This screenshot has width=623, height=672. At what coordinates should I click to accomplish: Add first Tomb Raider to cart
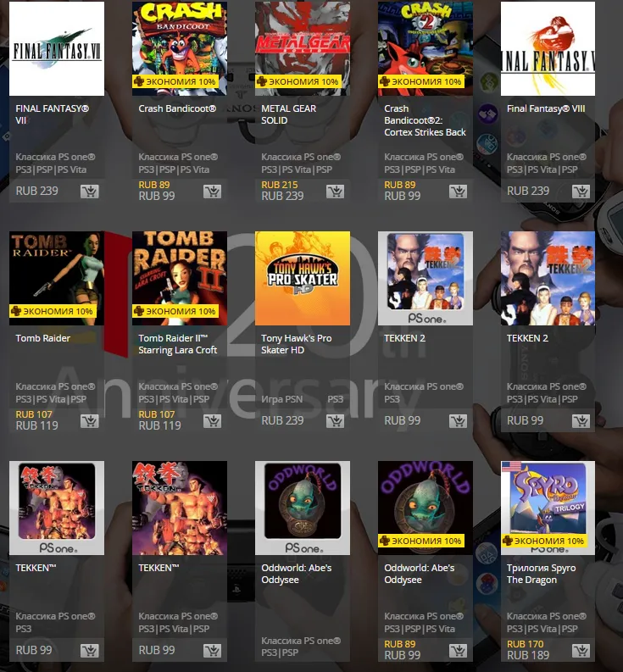pyautogui.click(x=90, y=421)
